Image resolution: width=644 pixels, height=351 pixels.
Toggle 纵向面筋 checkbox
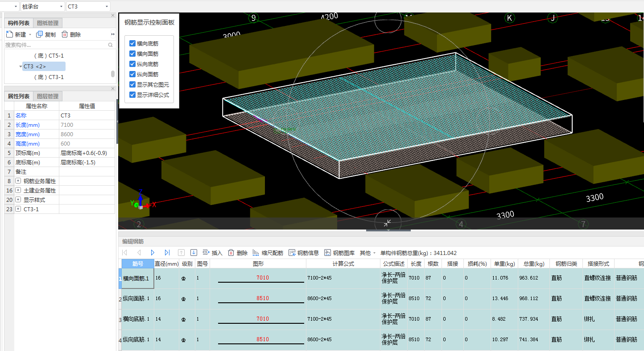132,74
